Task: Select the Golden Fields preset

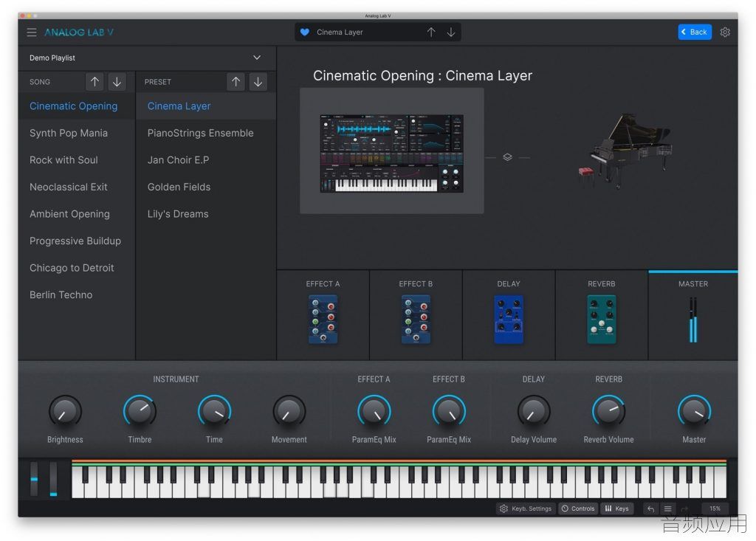Action: (206, 187)
